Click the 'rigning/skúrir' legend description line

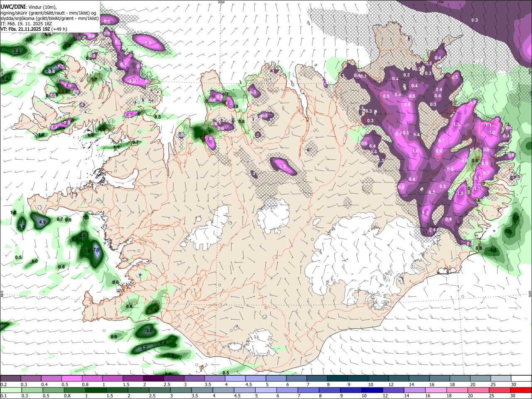coord(48,12)
